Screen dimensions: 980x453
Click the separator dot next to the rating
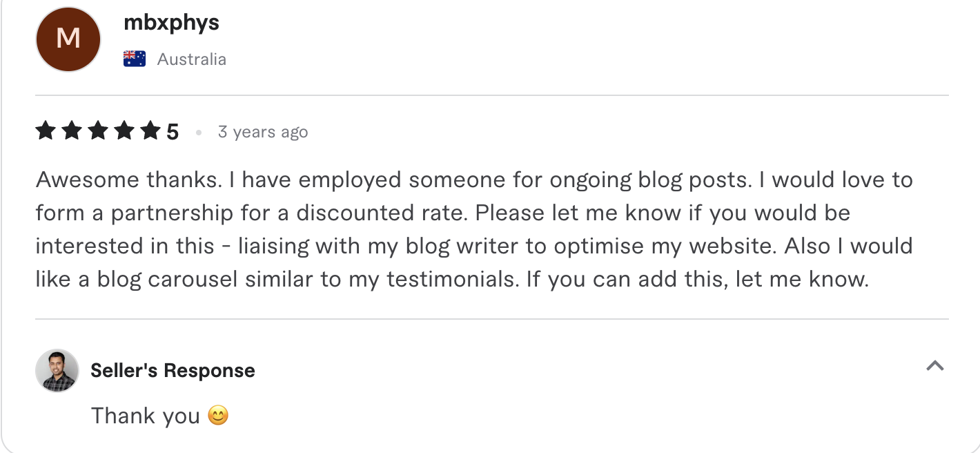pos(198,131)
